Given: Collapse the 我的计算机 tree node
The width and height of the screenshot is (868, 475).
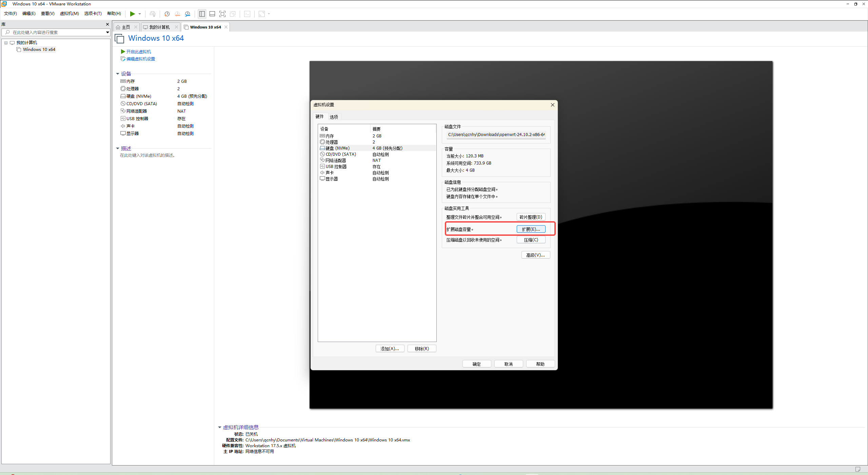Looking at the screenshot, I should click(x=6, y=43).
